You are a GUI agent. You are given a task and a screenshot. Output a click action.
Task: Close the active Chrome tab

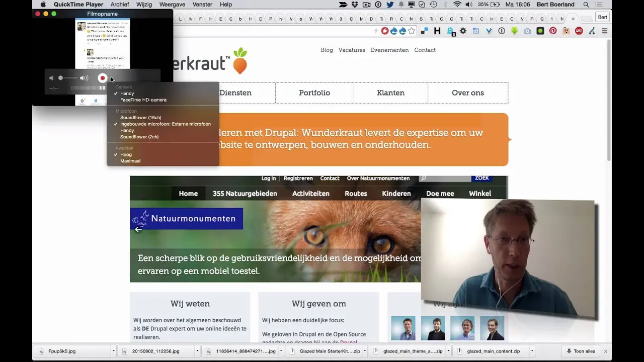(573, 19)
